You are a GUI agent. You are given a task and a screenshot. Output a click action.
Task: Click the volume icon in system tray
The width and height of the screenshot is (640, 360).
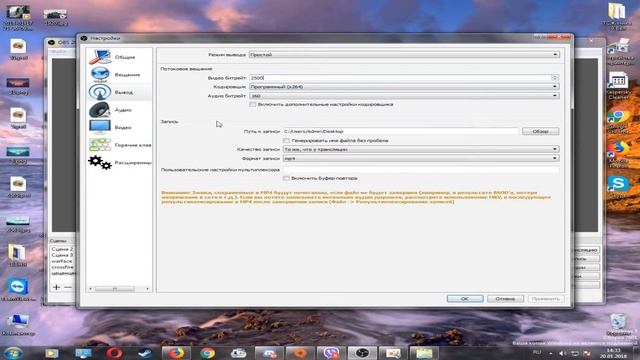coord(562,353)
